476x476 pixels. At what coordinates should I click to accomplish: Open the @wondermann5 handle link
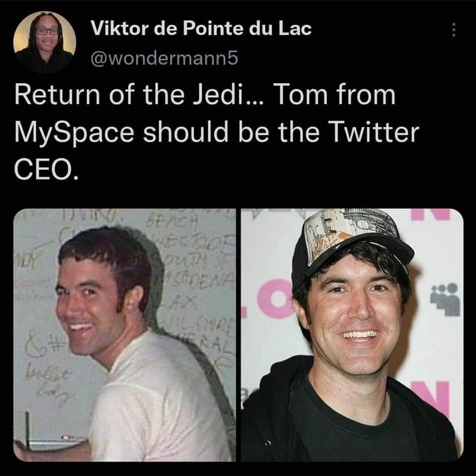point(164,59)
